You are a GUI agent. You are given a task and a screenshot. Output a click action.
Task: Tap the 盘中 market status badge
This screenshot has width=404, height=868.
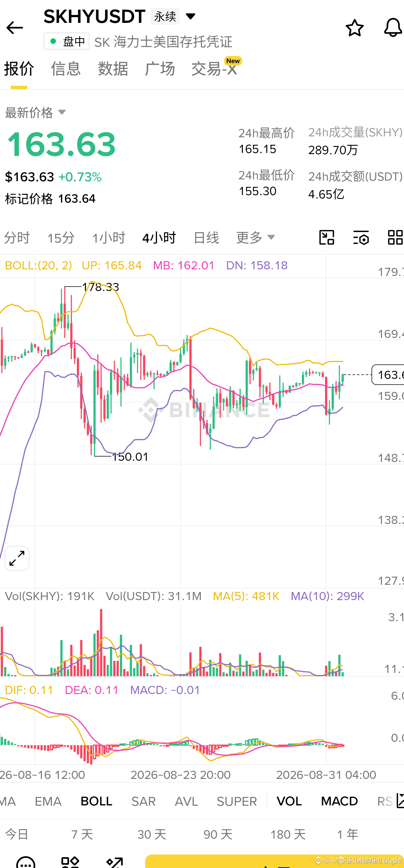point(67,41)
